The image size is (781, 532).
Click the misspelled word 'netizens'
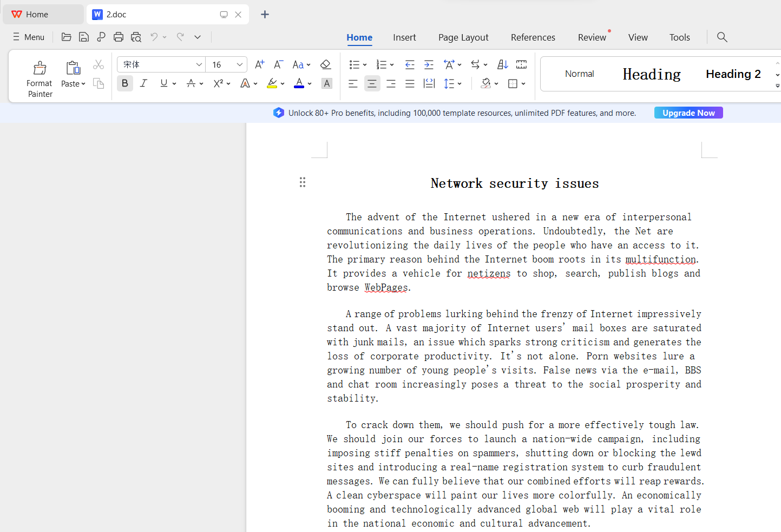[x=489, y=273]
